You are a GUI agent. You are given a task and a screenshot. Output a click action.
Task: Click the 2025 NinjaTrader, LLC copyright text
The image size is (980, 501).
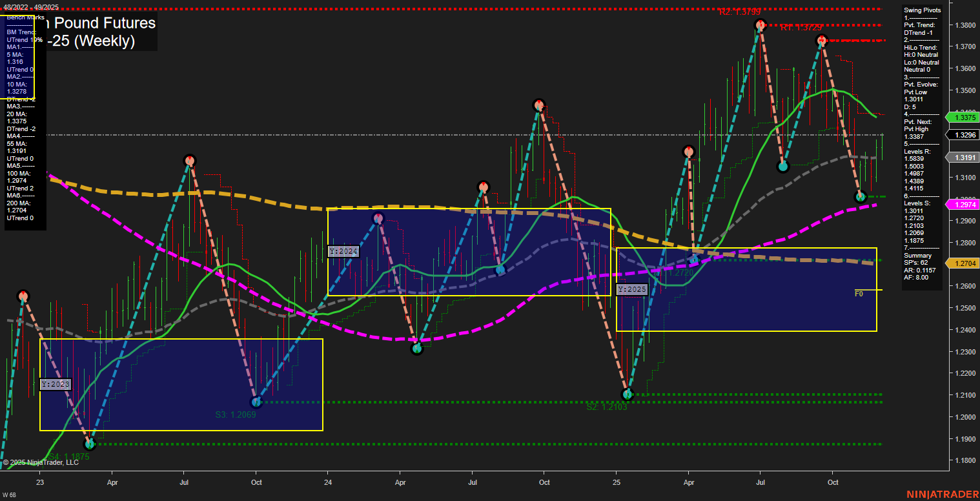pos(40,462)
